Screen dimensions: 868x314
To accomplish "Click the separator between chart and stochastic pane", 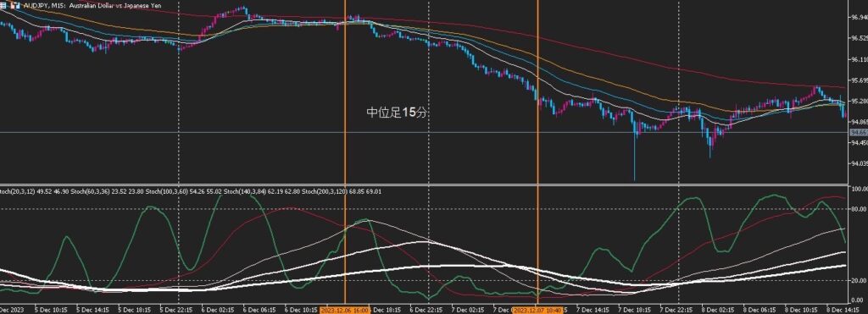I will tap(424, 185).
